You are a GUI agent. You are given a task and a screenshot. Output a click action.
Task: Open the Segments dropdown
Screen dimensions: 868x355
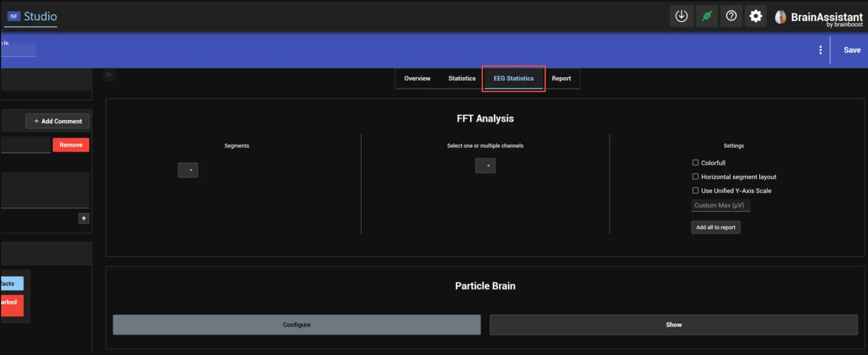tap(188, 170)
